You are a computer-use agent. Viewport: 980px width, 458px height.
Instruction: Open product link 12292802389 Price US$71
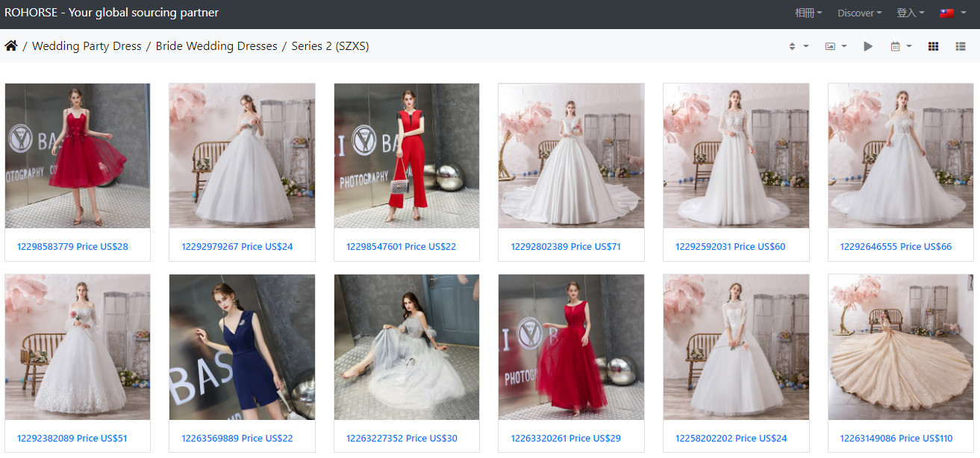[x=566, y=247]
